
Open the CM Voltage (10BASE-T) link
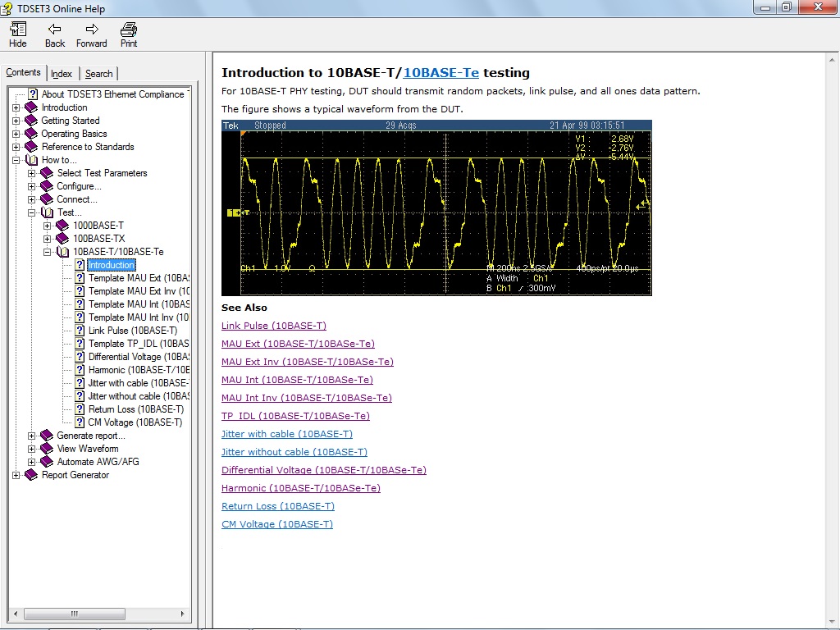(277, 524)
